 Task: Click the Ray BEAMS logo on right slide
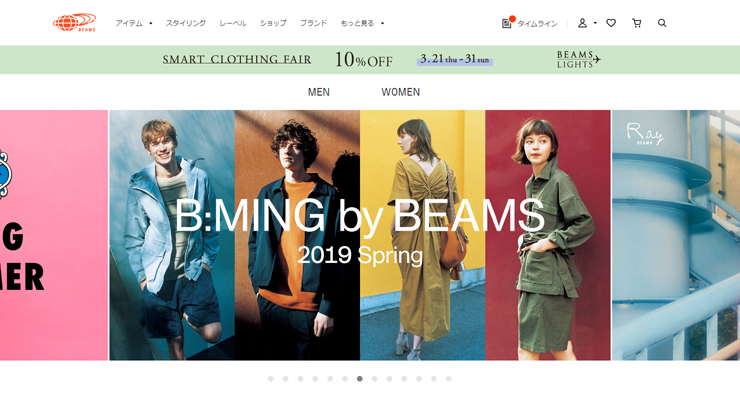[x=645, y=133]
